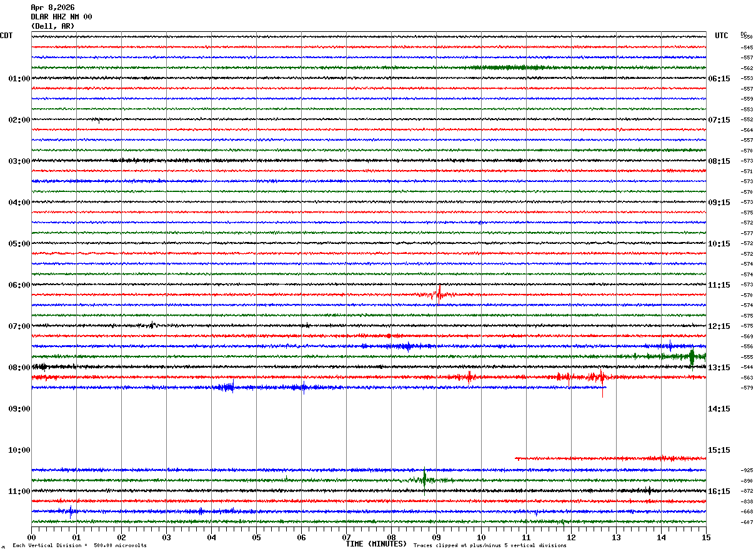Viewport: 756px width, 554px height.
Task: Select the DLAR HHZ NM 00 station label
Action: (61, 17)
